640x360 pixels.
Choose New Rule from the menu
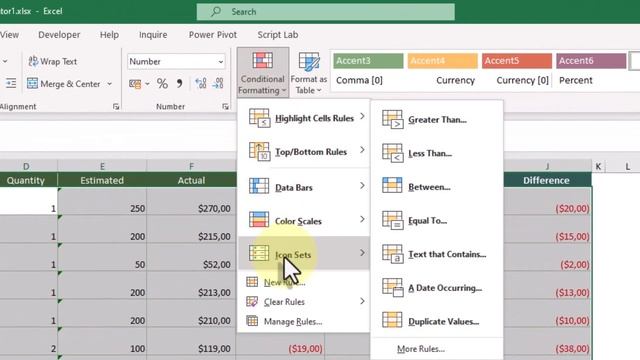pyautogui.click(x=304, y=282)
